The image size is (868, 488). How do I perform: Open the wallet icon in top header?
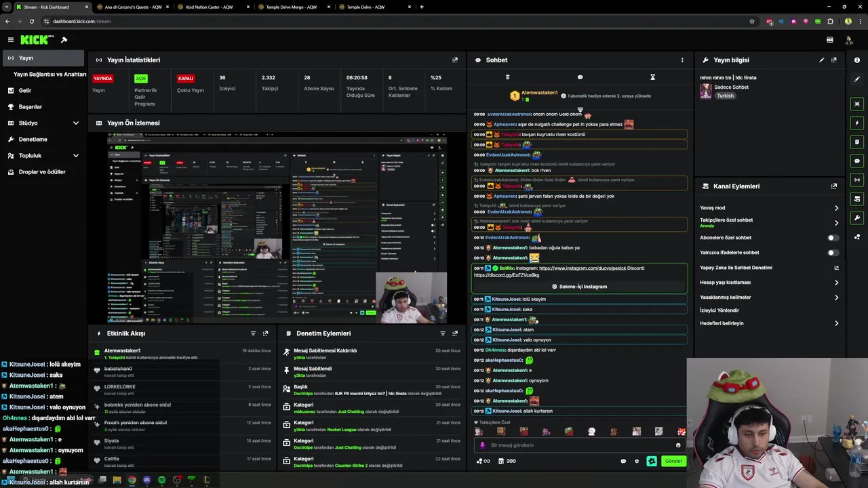coord(829,40)
